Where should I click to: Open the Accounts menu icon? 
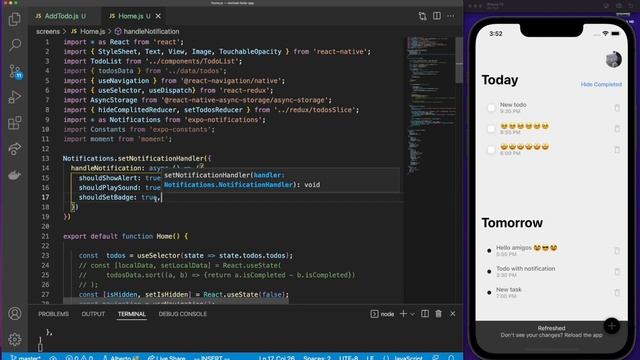pos(15,313)
